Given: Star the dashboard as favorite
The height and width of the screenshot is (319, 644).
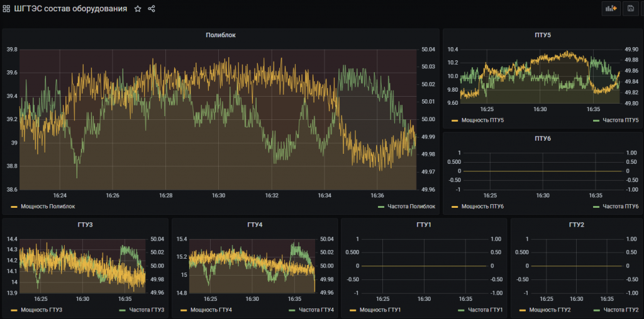Looking at the screenshot, I should pyautogui.click(x=138, y=9).
